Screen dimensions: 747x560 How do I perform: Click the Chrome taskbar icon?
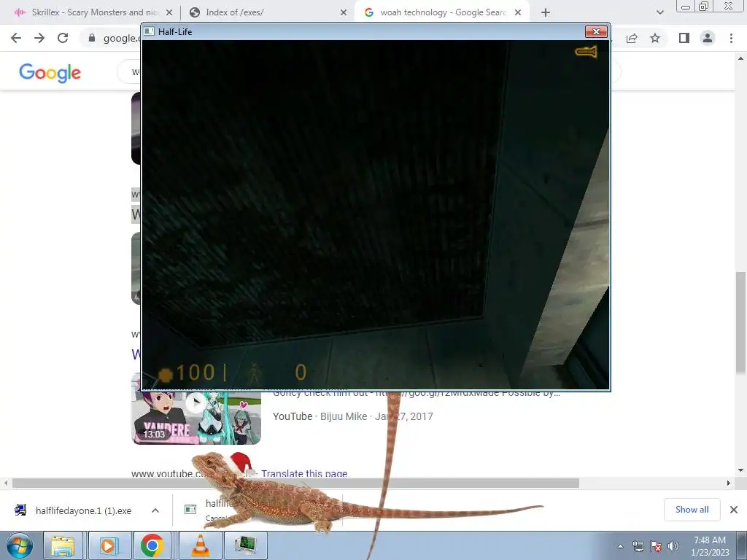pyautogui.click(x=152, y=545)
